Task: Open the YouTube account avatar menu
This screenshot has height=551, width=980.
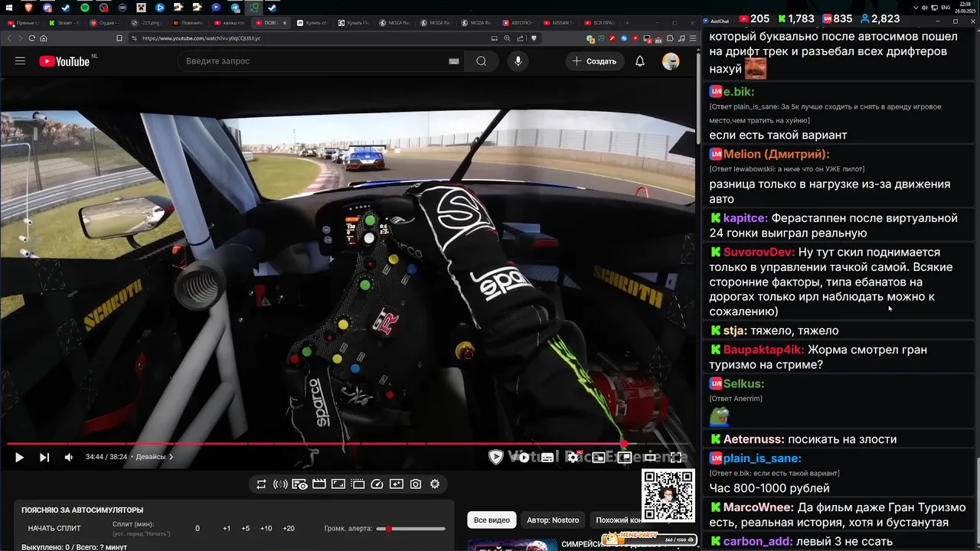Action: pyautogui.click(x=671, y=61)
